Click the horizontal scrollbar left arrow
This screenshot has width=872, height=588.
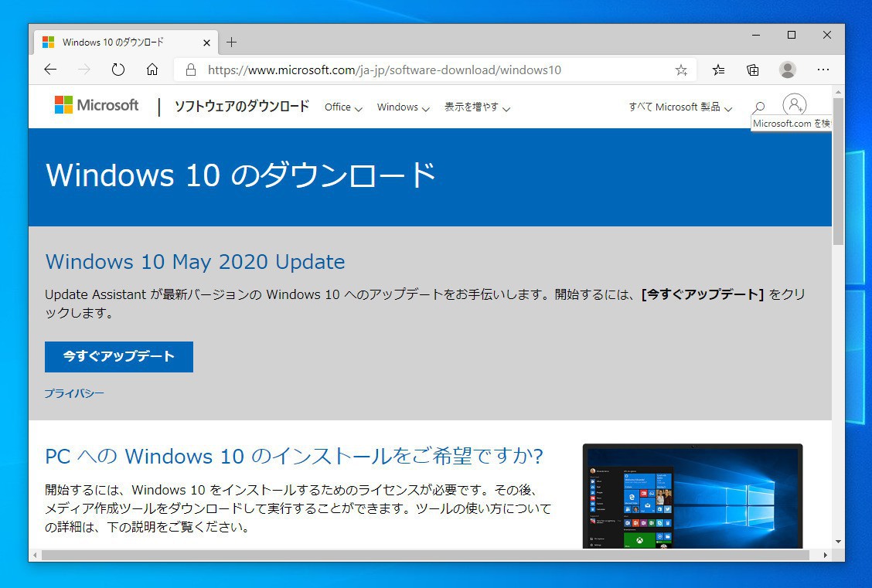tap(35, 555)
